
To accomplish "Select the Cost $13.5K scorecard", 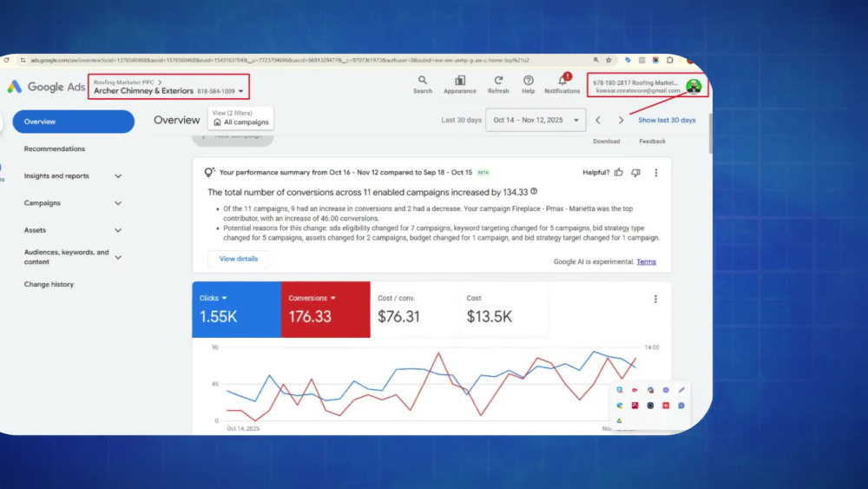I will click(503, 309).
